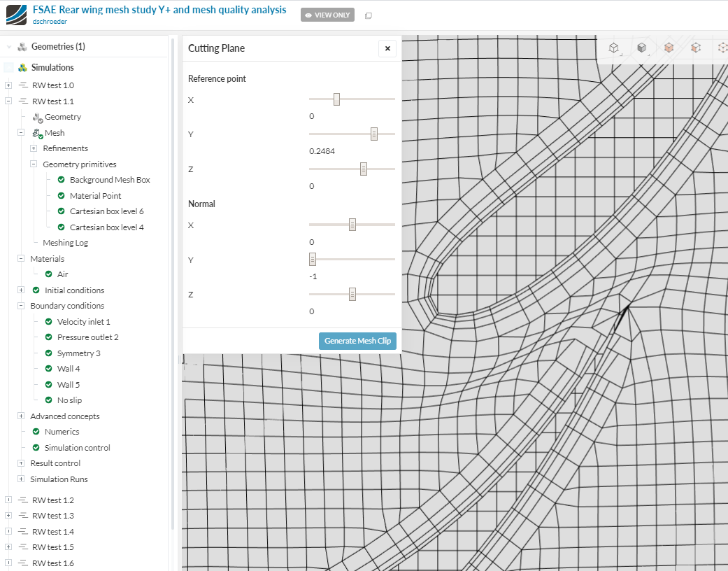Viewport: 728px width, 571px height.
Task: Click the copy project icon beside VIEW ONLY
Action: click(368, 16)
